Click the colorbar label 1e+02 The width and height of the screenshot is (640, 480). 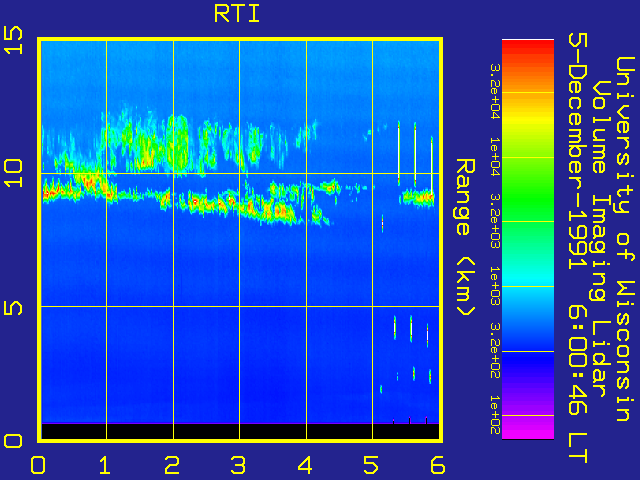(495, 415)
